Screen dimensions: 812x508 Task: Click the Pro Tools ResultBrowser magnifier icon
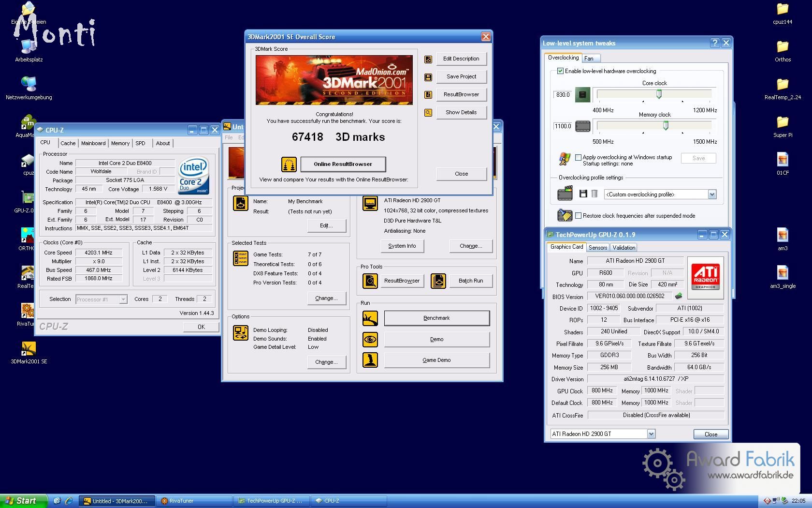[370, 281]
